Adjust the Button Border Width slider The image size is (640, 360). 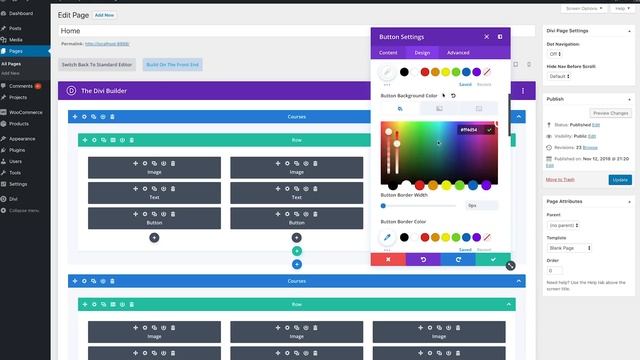tap(418, 206)
